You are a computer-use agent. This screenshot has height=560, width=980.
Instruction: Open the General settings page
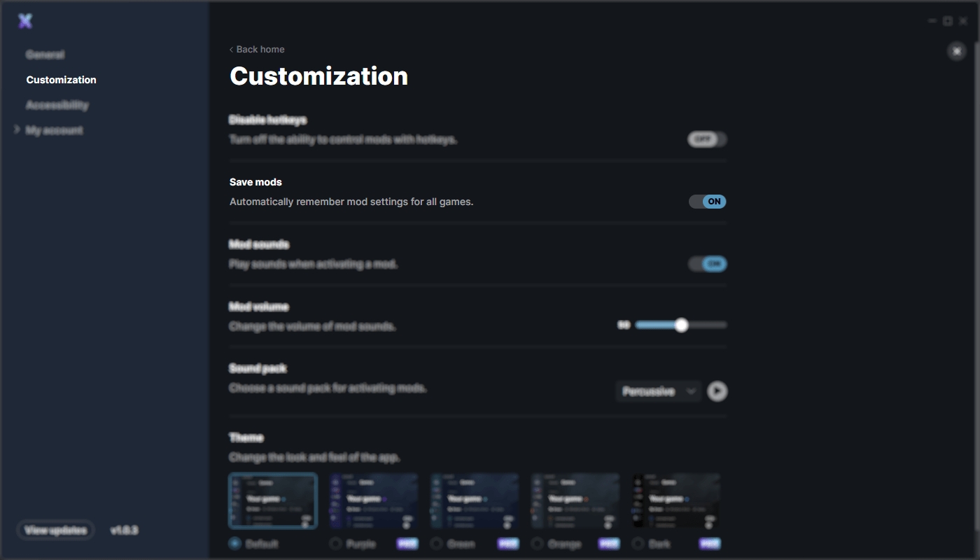coord(45,55)
